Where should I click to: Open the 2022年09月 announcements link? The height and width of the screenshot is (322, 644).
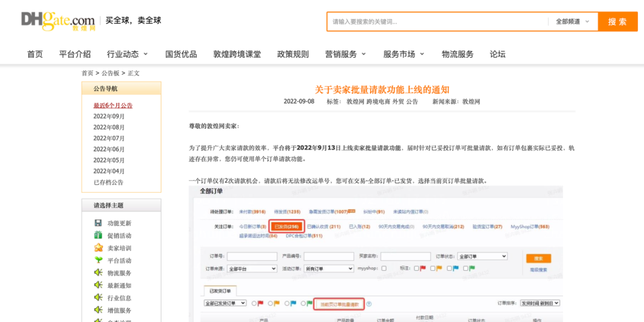click(x=109, y=116)
